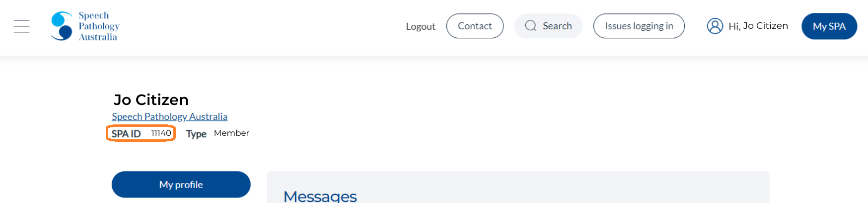Click the Type label

tap(196, 134)
